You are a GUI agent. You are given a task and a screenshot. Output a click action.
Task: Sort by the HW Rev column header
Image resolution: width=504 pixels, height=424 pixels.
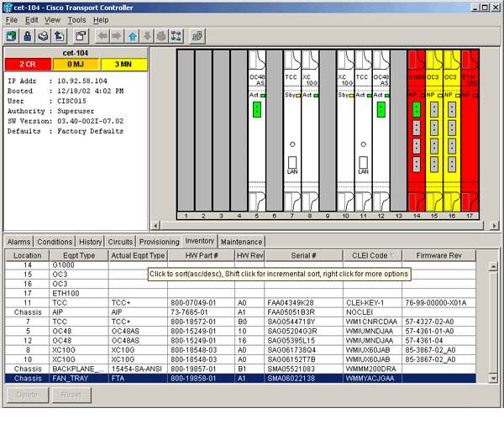(x=249, y=256)
